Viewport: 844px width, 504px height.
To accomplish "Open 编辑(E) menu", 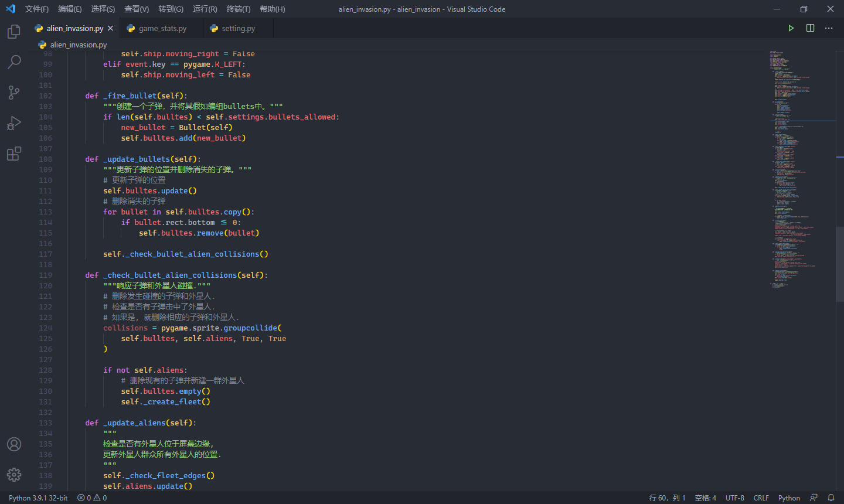I will click(70, 9).
